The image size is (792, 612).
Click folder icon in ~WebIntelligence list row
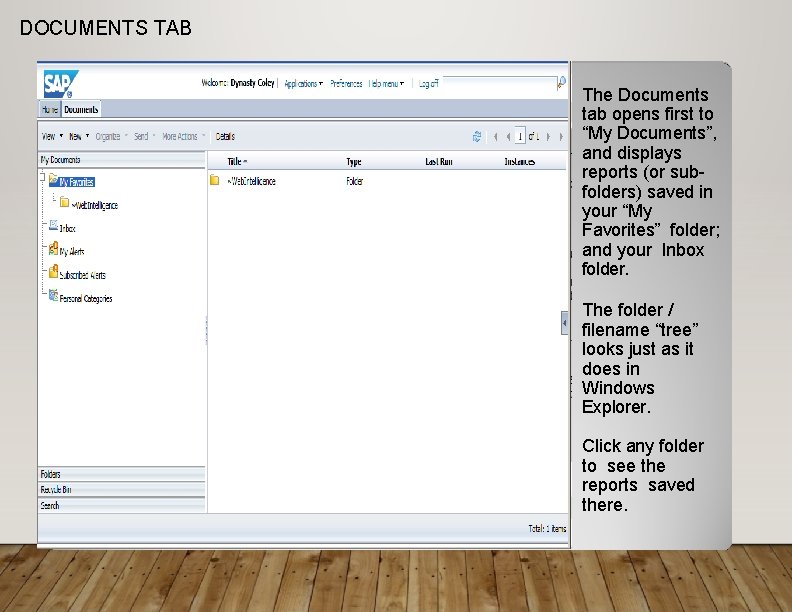pos(215,180)
